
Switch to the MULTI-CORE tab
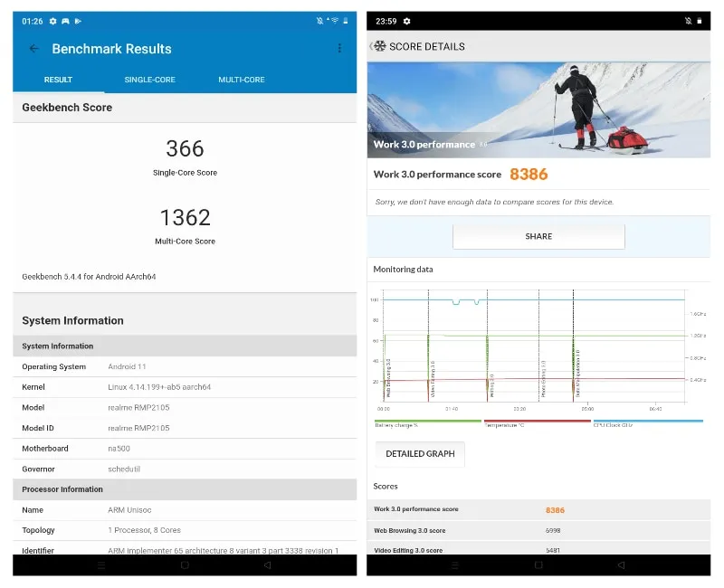pos(242,80)
